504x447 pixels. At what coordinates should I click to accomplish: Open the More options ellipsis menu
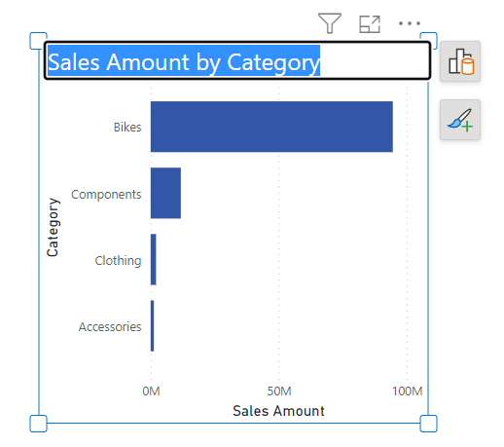[410, 23]
